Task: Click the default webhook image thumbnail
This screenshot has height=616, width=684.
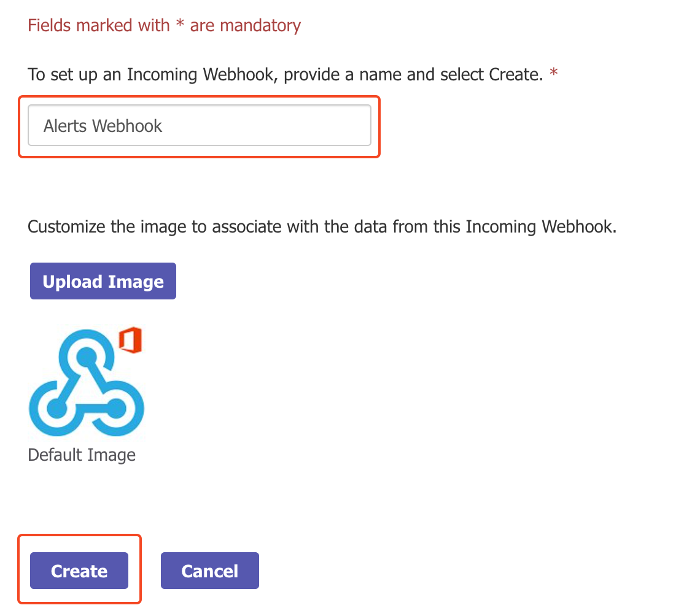Action: (x=87, y=382)
